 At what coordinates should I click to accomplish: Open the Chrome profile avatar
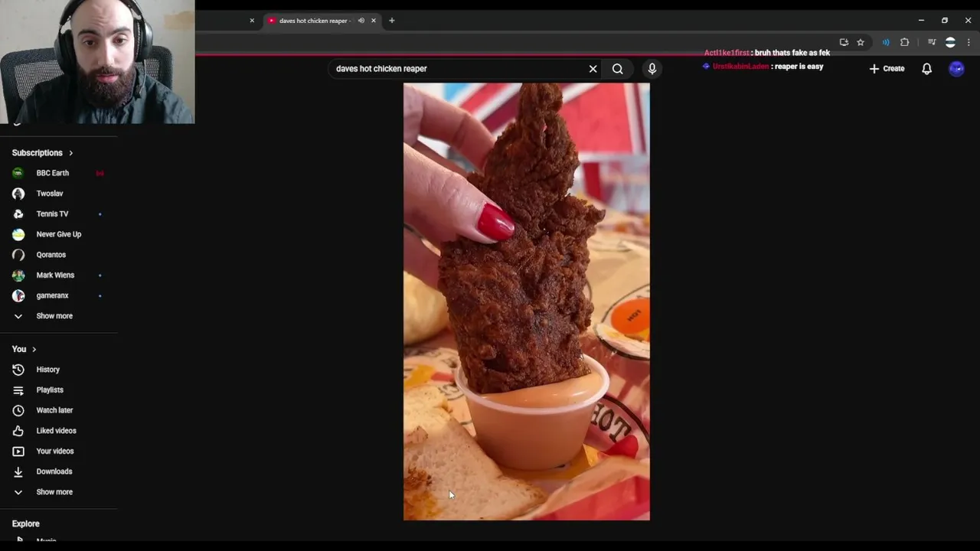pos(950,43)
